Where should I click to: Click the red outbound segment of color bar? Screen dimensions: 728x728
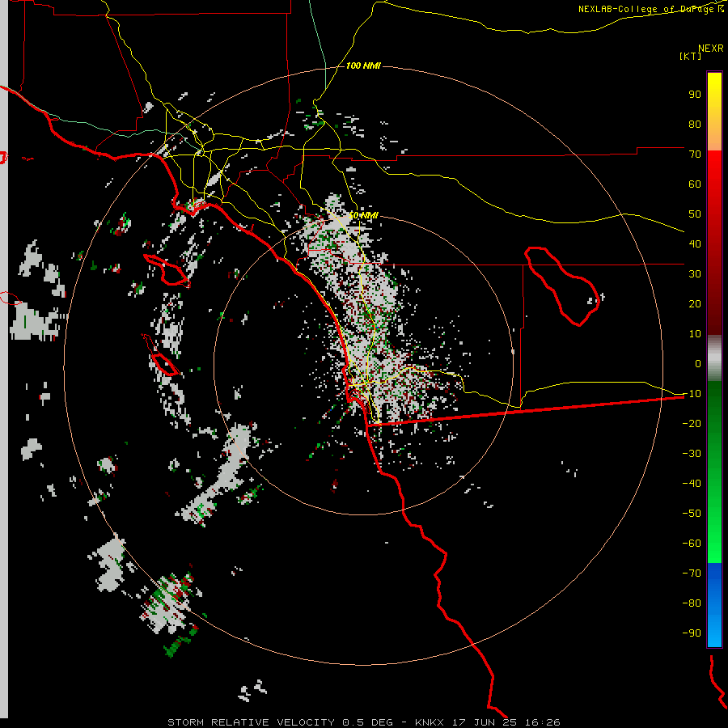point(714,243)
